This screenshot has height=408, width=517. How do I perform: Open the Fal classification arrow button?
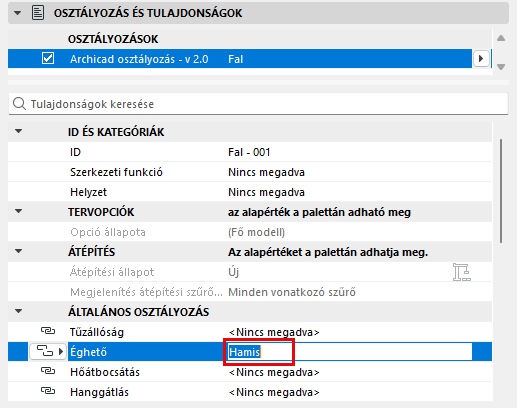[x=481, y=59]
